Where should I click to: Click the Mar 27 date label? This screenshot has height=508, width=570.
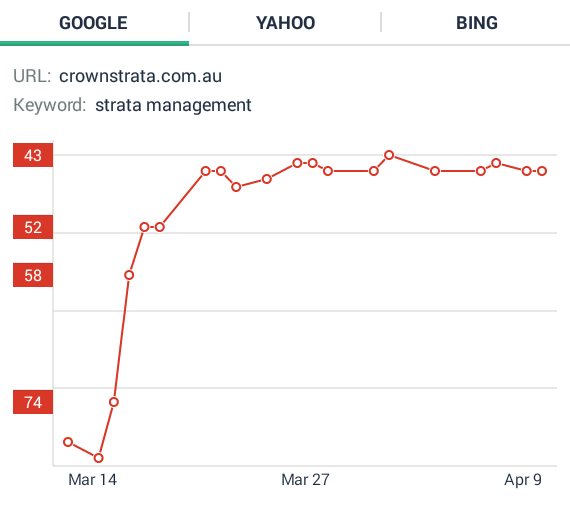click(x=305, y=480)
